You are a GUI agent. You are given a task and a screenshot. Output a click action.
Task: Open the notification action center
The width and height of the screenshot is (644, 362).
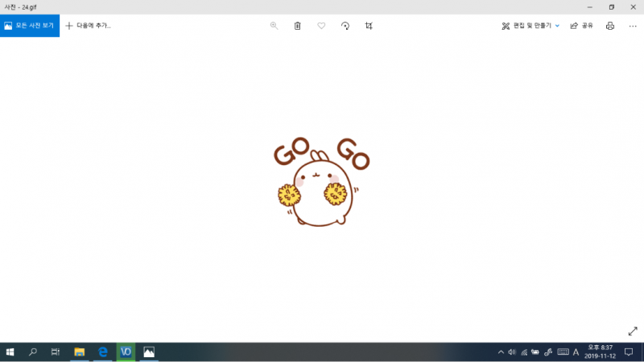629,352
